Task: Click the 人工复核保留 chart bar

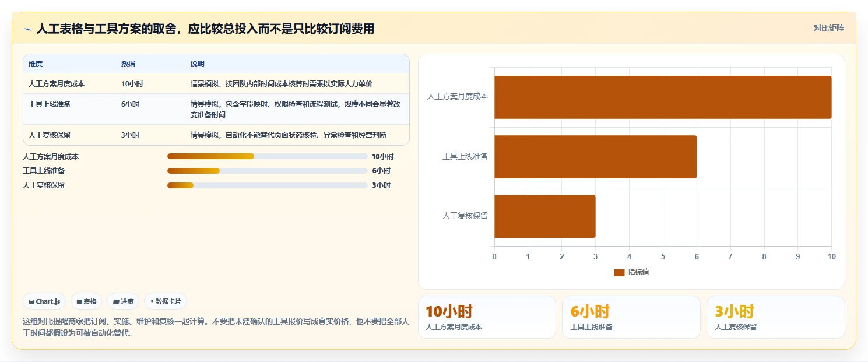Action: 545,216
